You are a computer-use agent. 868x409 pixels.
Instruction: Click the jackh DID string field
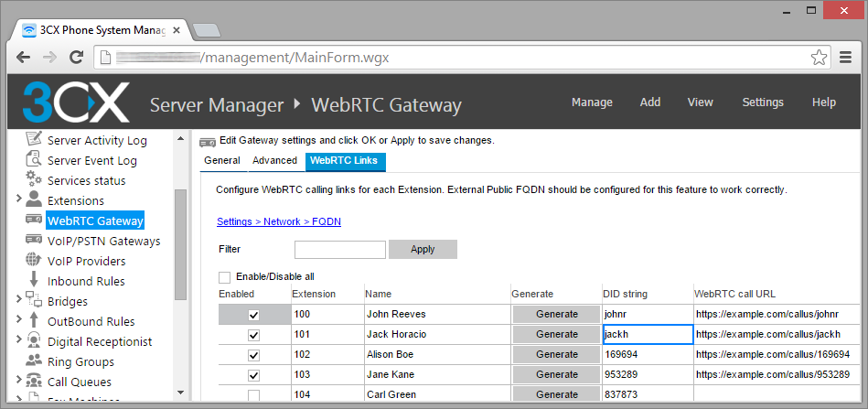[648, 334]
